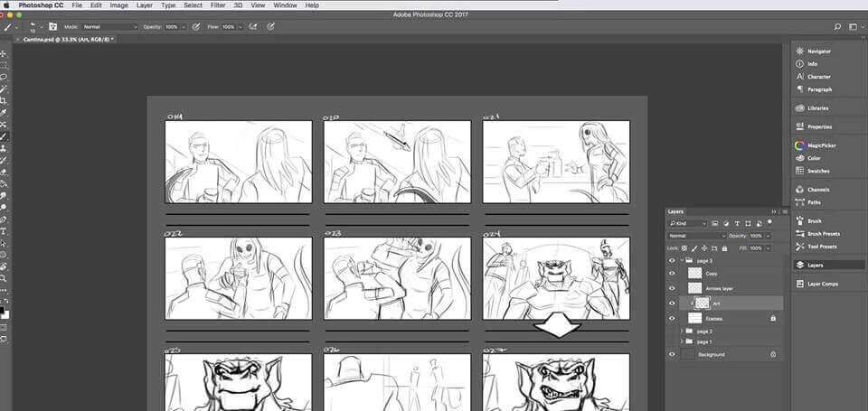This screenshot has width=868, height=411.
Task: Toggle the layer filter on/off switch
Action: (769, 221)
